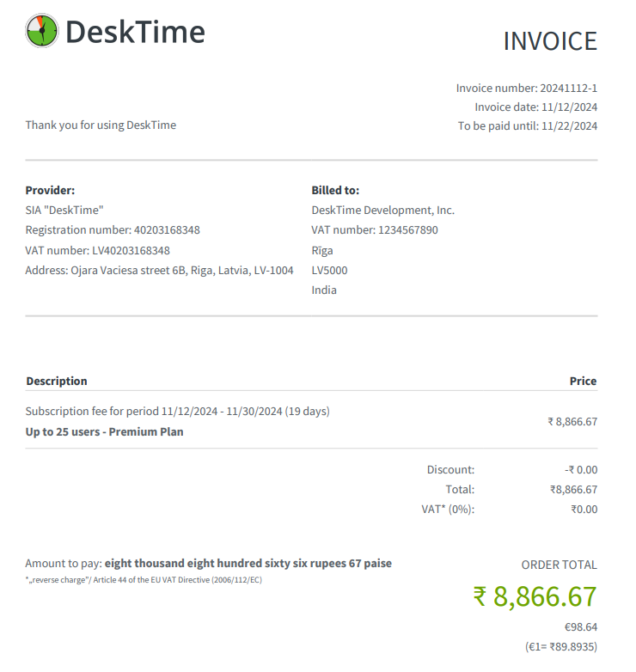This screenshot has width=636, height=672.
Task: Select the invoice number 20241112-1
Action: [x=567, y=88]
